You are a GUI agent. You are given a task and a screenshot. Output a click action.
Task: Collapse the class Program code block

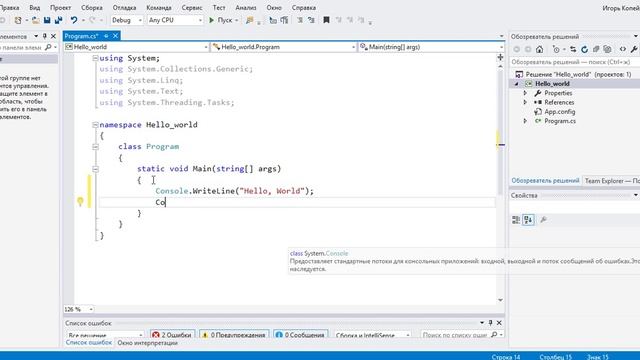coord(95,147)
